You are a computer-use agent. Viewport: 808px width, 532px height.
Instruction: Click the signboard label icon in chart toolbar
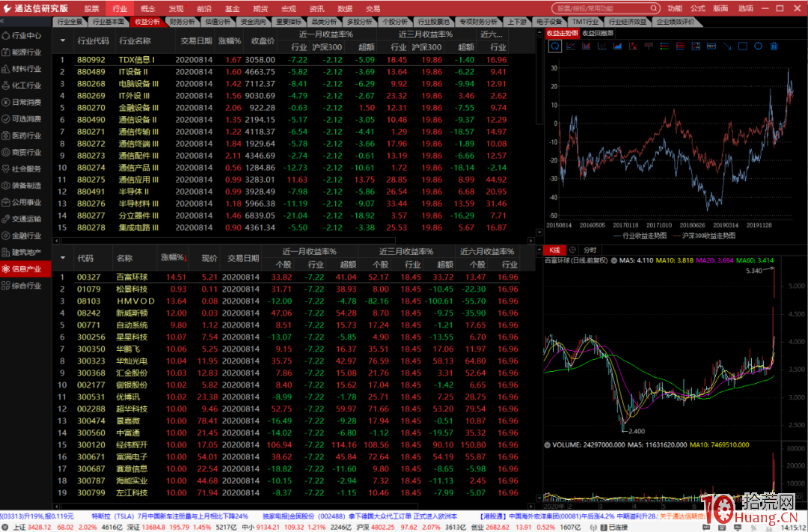point(649,46)
